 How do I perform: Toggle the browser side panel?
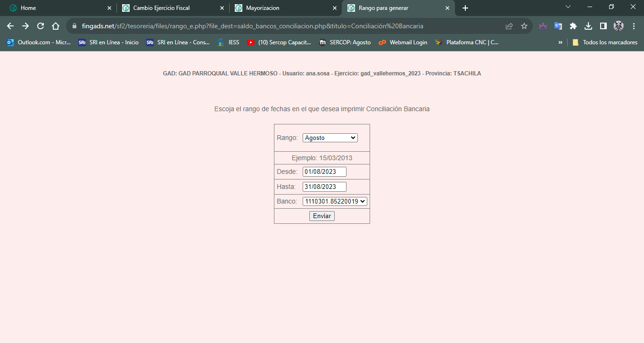point(603,26)
